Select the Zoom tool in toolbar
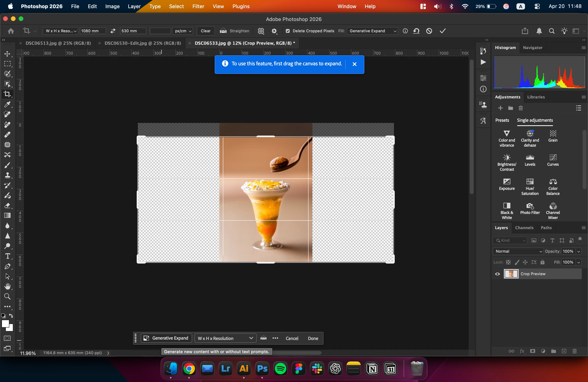The image size is (588, 382). point(7,296)
